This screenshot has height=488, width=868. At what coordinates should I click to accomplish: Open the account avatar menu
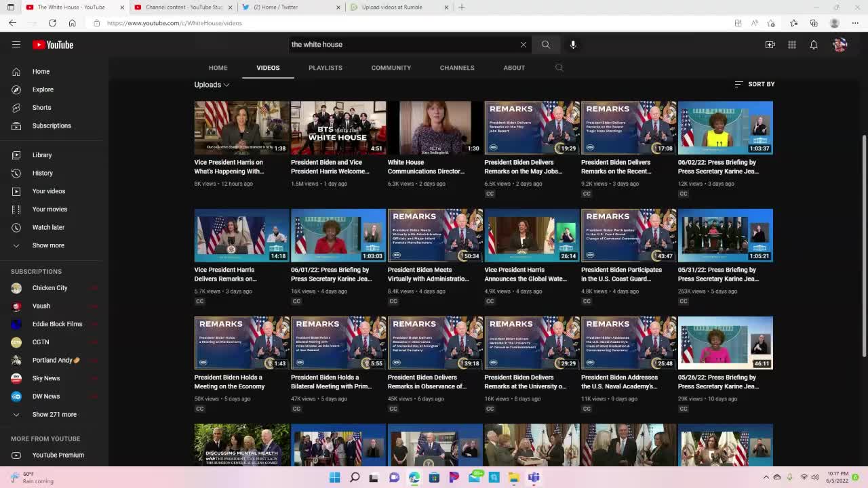(840, 45)
